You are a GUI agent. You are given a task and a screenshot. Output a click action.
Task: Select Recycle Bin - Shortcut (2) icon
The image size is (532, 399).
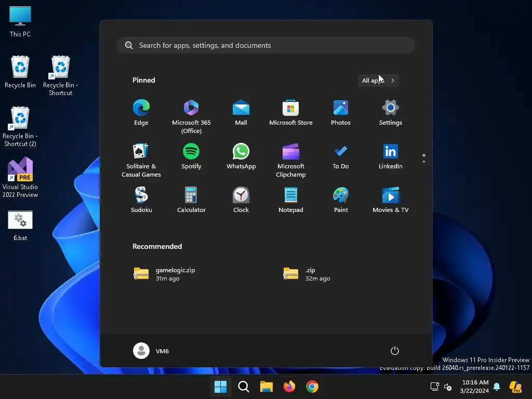(20, 127)
